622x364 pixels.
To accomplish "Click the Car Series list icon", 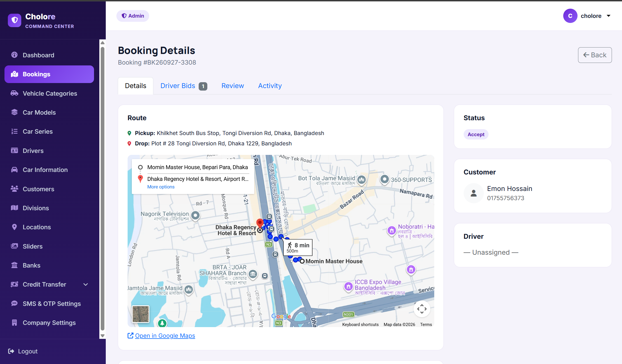I will [x=15, y=131].
